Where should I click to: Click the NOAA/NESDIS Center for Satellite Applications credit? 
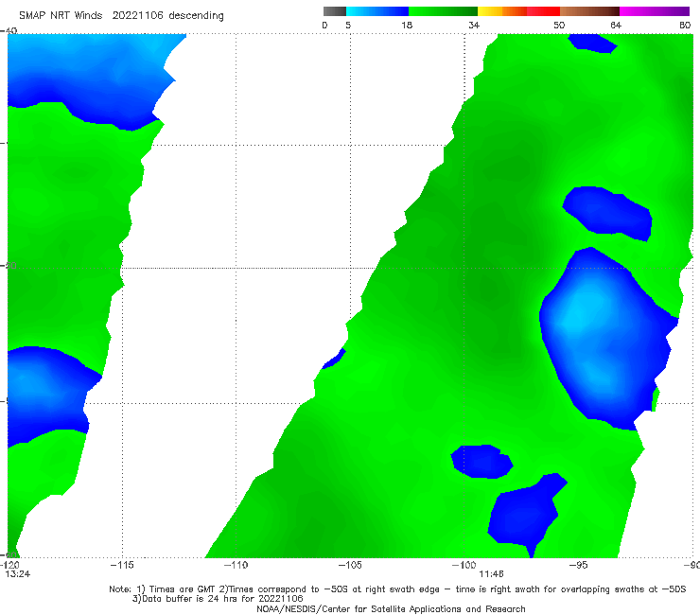(x=391, y=608)
